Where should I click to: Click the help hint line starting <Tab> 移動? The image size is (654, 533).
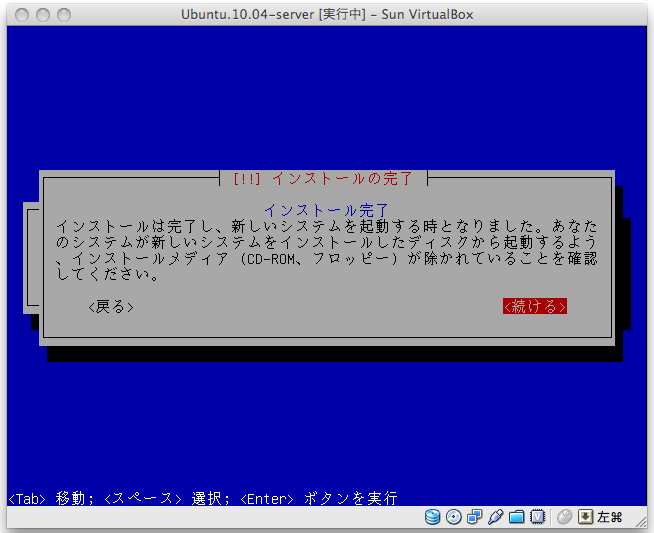coord(203,498)
